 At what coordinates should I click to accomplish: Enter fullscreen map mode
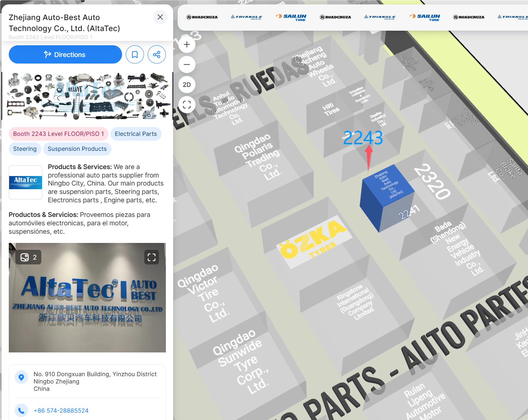pos(187,105)
